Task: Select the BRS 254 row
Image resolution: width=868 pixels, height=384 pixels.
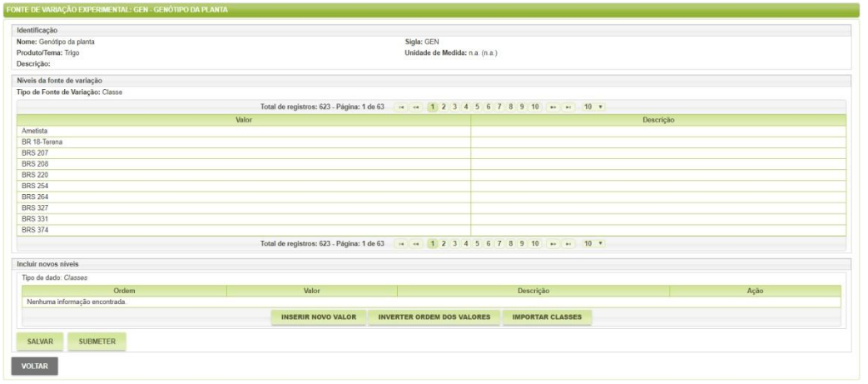Action: click(x=431, y=187)
